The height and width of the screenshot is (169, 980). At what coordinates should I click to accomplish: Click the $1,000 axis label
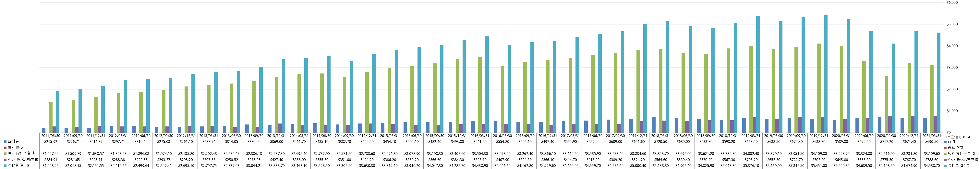[953, 111]
